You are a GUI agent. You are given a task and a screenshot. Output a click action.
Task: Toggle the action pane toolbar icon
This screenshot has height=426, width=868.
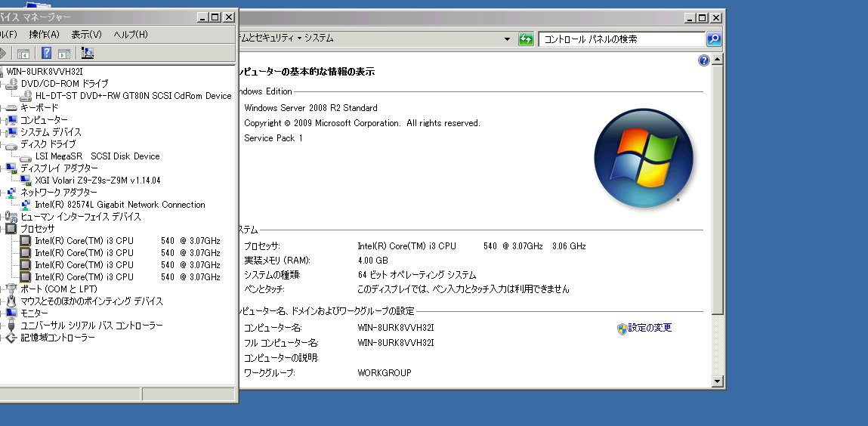64,54
